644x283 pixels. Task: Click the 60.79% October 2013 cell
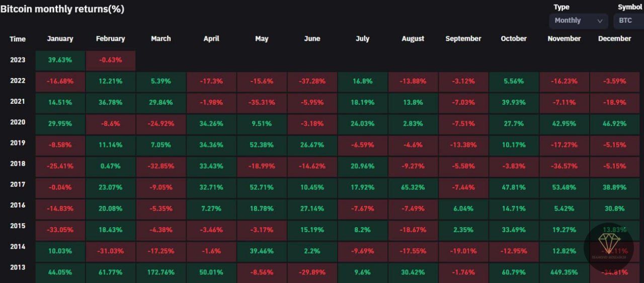tap(514, 272)
